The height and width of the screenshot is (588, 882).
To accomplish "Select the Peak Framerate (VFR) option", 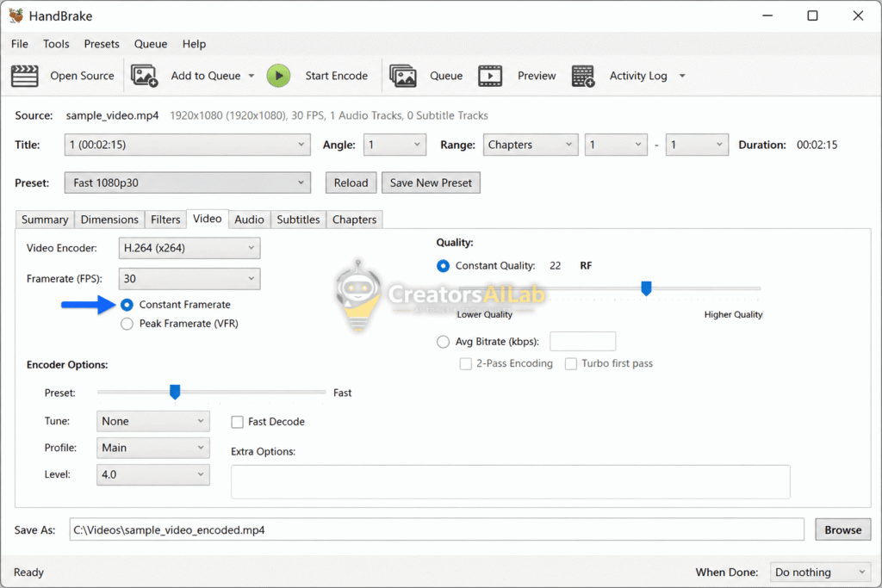I will click(127, 324).
